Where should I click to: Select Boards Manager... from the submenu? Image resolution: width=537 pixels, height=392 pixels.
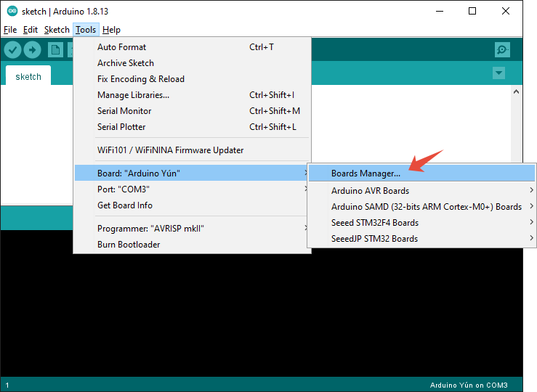coord(366,173)
